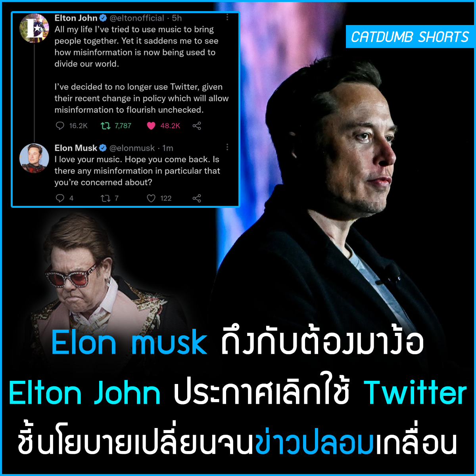Click the @eltonofficial handle

coord(137,18)
